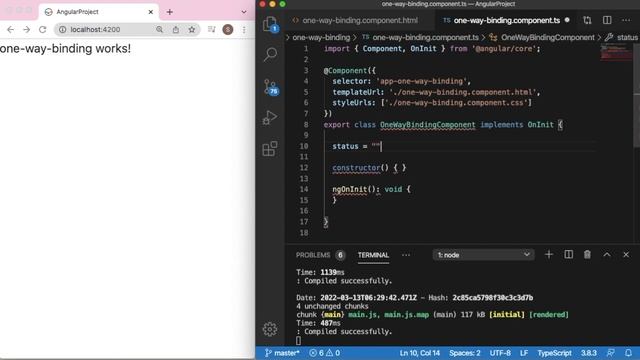Open the Search view in activity bar
Image resolution: width=640 pixels, height=360 pixels.
coord(270,54)
